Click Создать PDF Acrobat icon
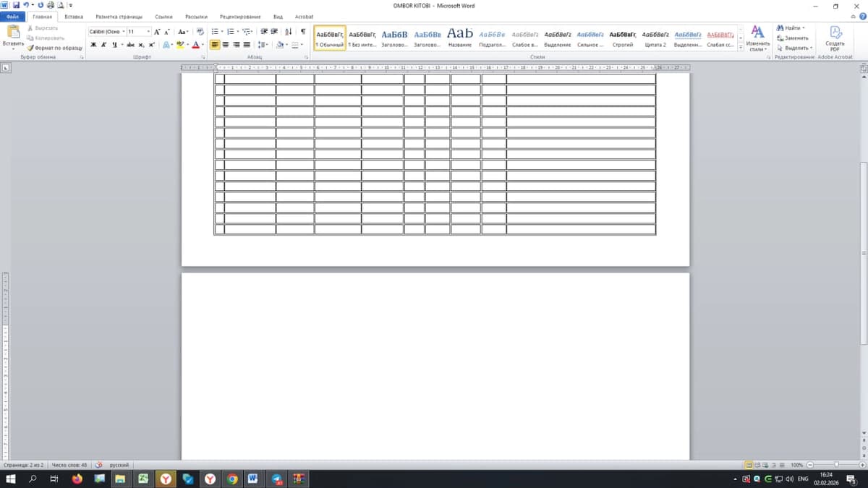The image size is (868, 488). pos(835,38)
